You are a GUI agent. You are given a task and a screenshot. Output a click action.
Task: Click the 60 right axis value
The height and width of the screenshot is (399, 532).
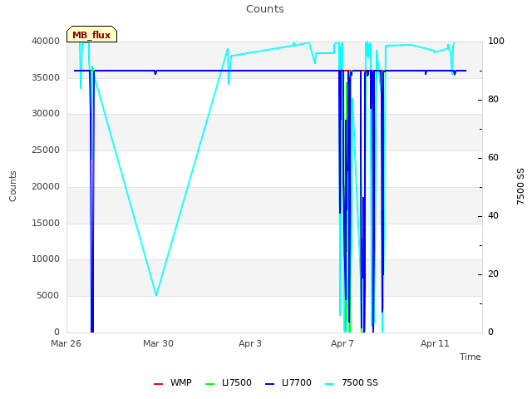coord(493,158)
